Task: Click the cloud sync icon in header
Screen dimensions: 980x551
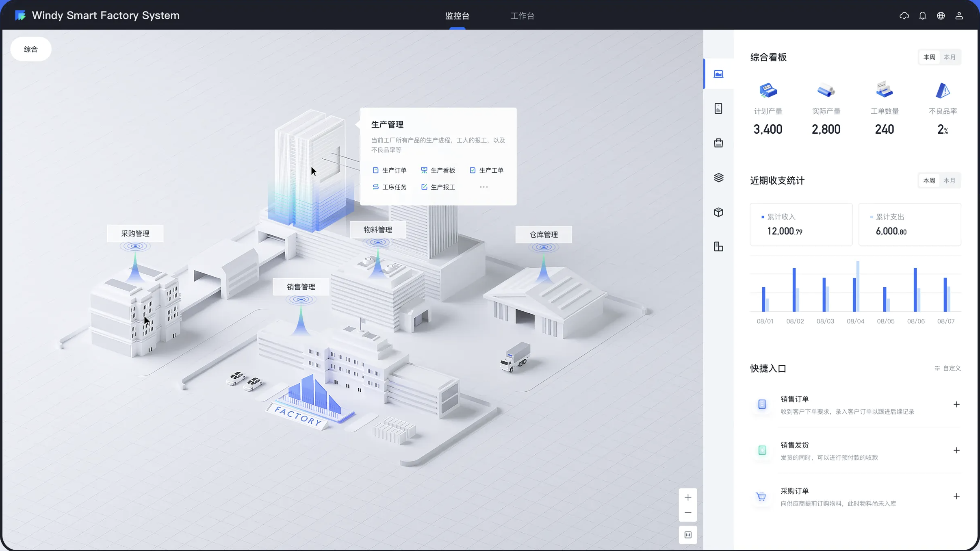Action: pyautogui.click(x=904, y=15)
